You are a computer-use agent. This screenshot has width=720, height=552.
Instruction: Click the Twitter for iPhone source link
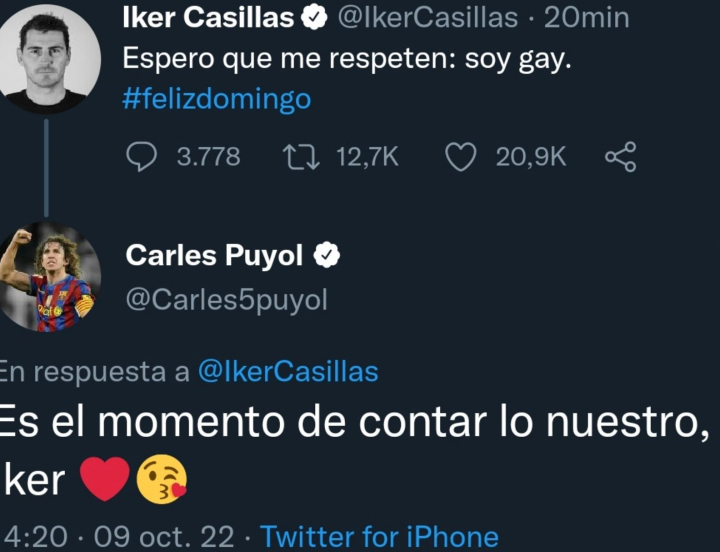[379, 537]
